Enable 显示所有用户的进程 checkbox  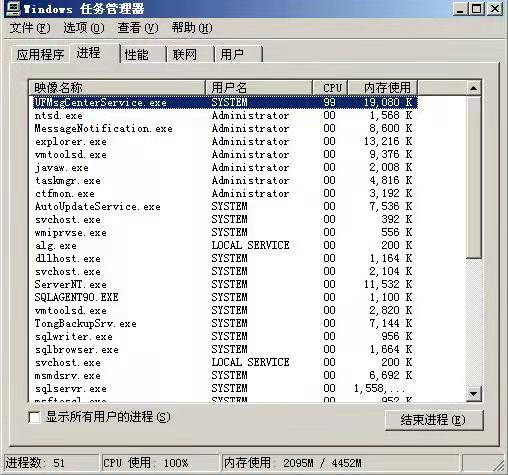click(x=34, y=417)
